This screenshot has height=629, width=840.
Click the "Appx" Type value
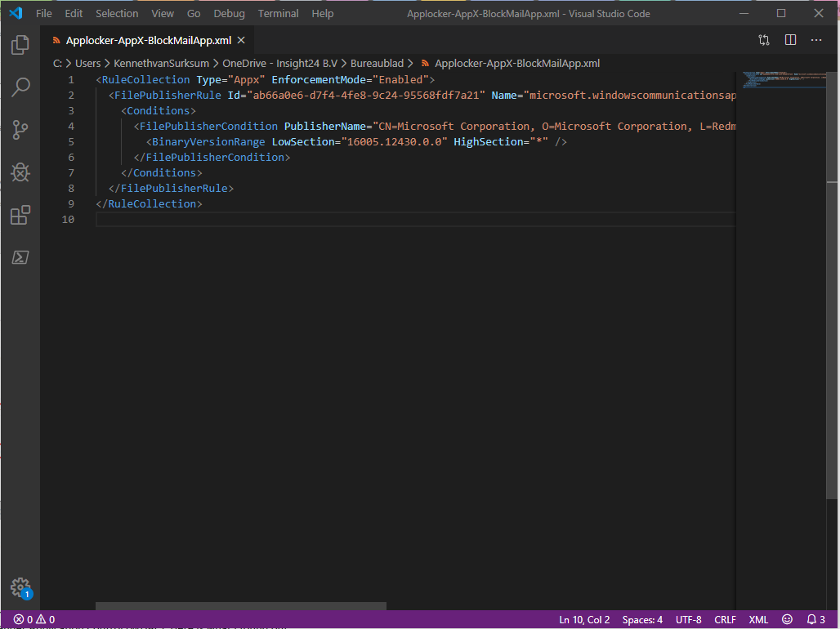[247, 80]
